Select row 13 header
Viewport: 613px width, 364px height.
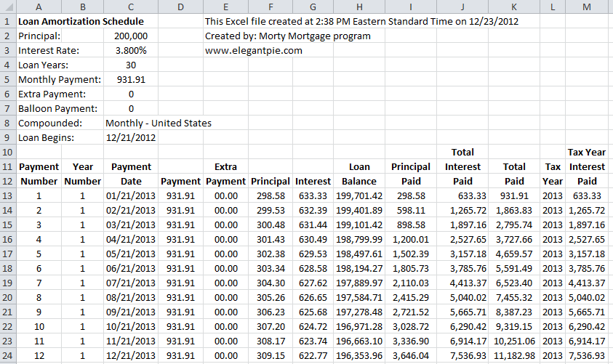click(x=8, y=195)
